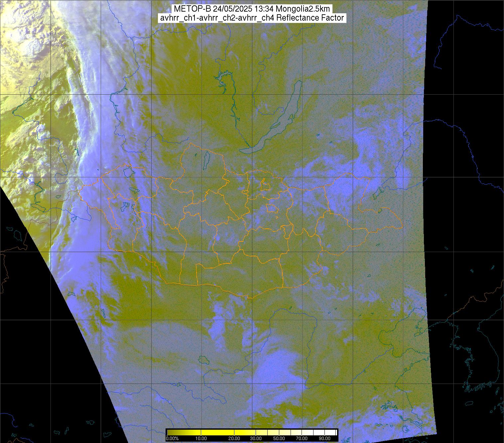
Task: Click the 50.00 label on the reflectance scale
Action: (x=279, y=439)
